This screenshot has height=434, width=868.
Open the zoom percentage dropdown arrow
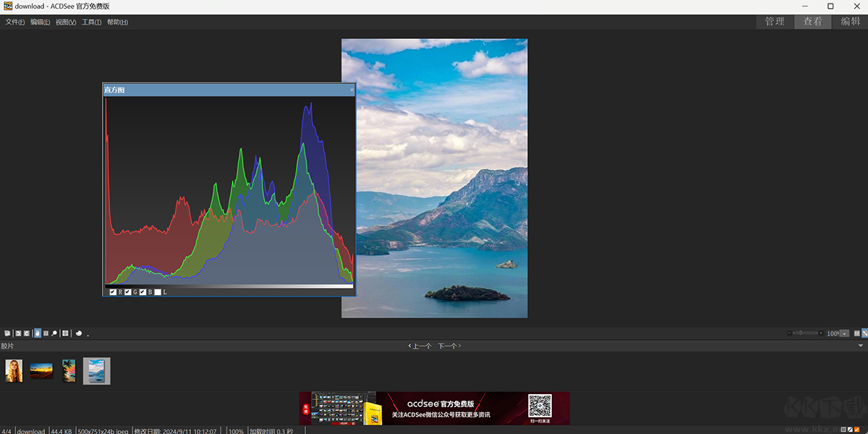[844, 333]
